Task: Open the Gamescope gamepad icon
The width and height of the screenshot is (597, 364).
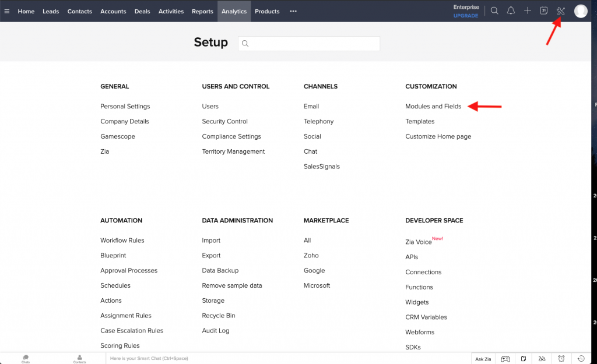Action: click(x=505, y=359)
